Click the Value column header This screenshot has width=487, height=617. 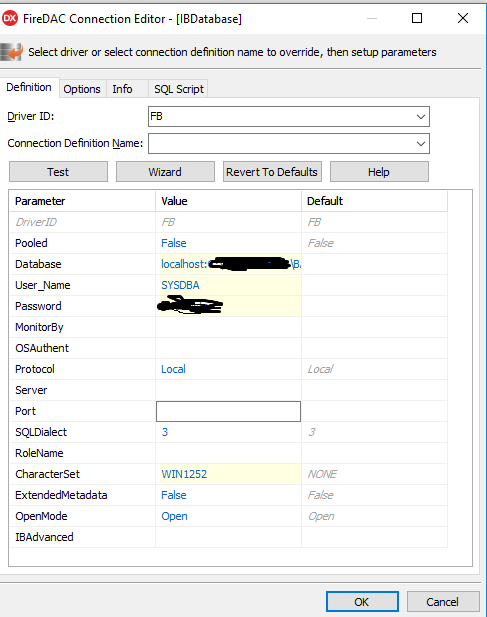tap(228, 201)
